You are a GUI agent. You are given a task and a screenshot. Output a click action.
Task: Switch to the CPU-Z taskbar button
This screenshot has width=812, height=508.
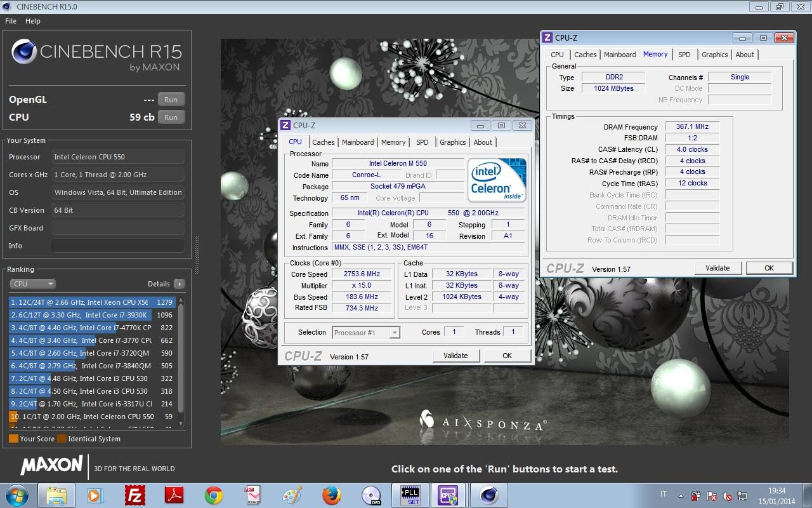click(x=449, y=495)
